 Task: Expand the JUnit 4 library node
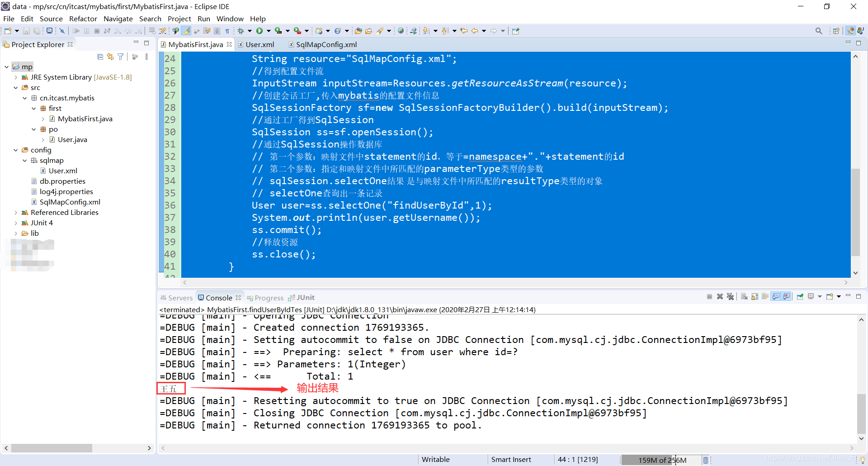pos(16,223)
